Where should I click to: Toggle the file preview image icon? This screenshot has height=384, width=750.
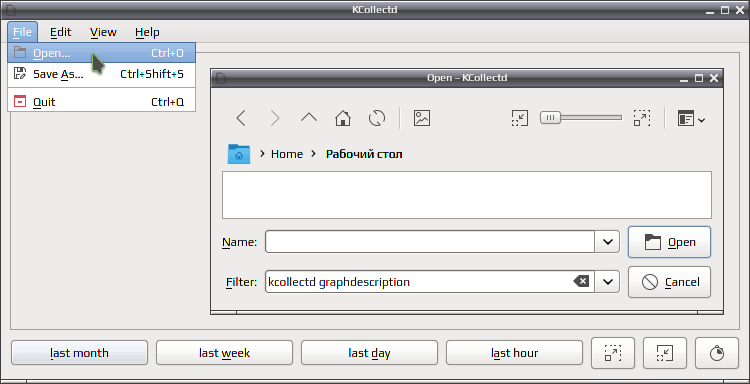pos(422,118)
